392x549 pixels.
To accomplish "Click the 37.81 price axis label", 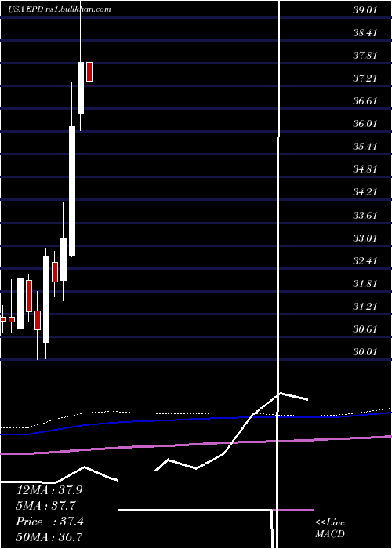I will click(365, 56).
